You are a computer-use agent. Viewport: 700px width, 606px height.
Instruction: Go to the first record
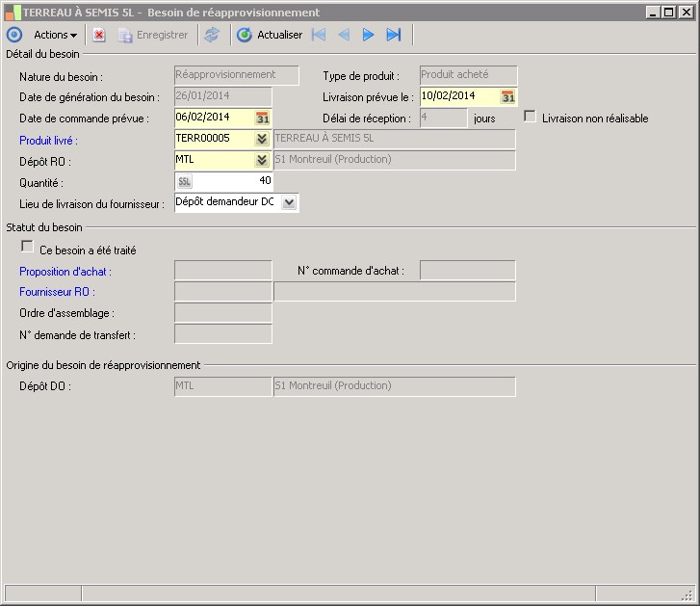coord(319,35)
